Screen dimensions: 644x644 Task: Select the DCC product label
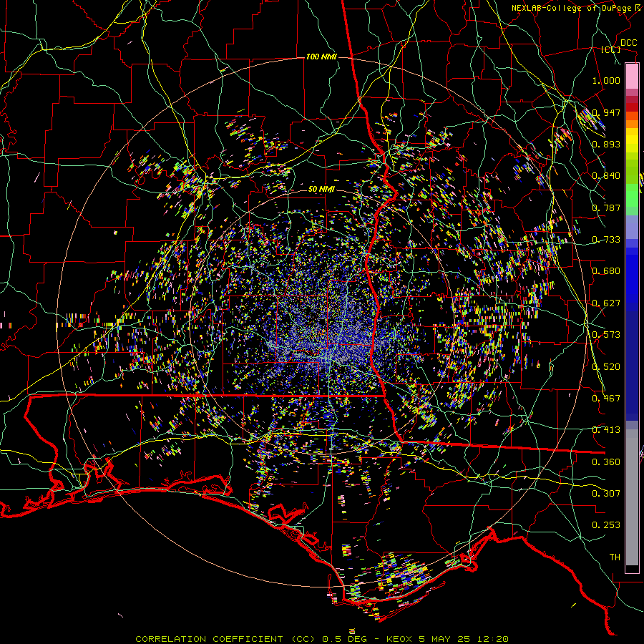pyautogui.click(x=629, y=43)
